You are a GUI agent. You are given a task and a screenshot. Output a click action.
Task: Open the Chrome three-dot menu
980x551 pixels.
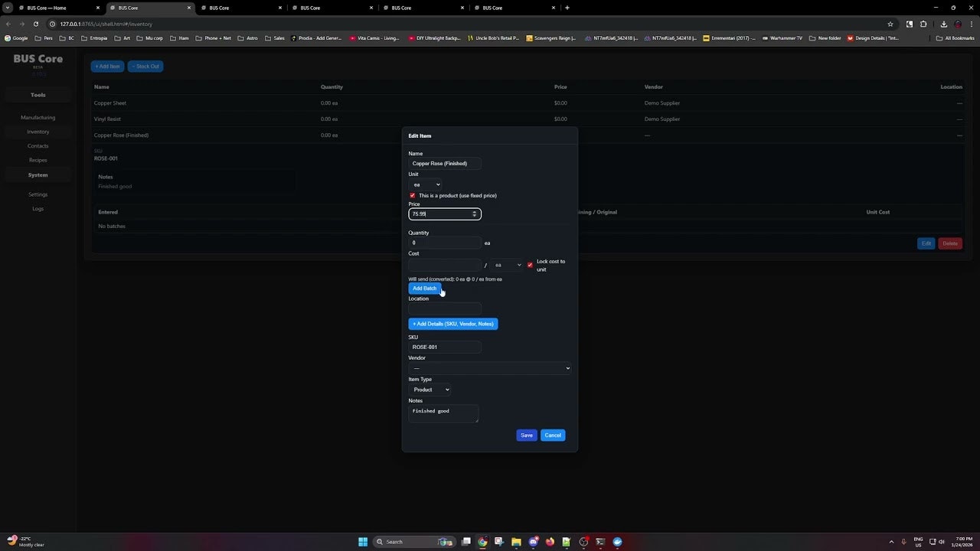(971, 24)
